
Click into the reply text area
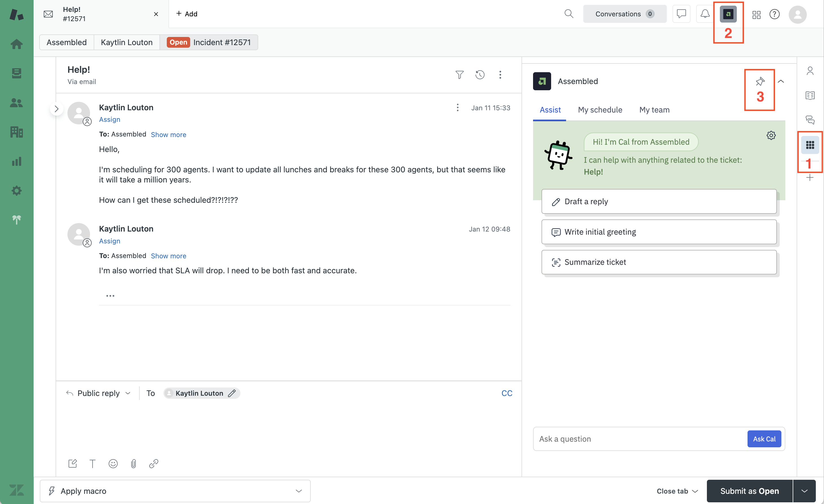[289, 428]
